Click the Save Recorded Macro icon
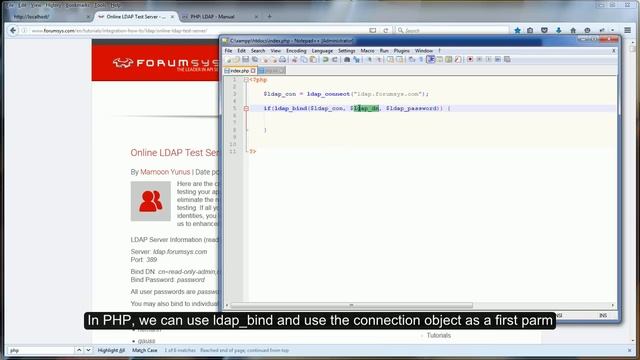Viewport: 640px width, 360px height. (x=507, y=60)
